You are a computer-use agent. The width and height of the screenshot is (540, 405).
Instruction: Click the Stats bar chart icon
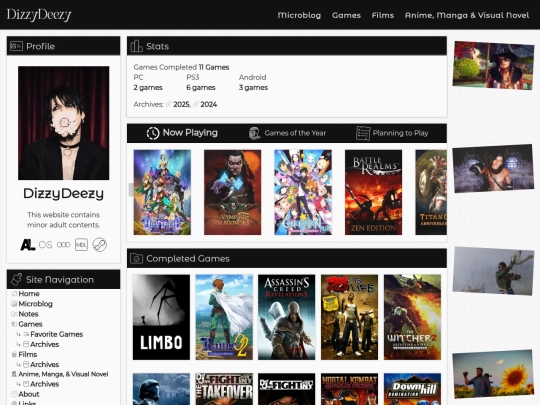tap(136, 46)
